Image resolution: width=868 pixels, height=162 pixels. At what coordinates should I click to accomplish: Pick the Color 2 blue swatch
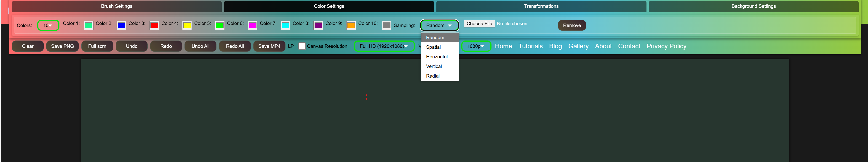121,25
